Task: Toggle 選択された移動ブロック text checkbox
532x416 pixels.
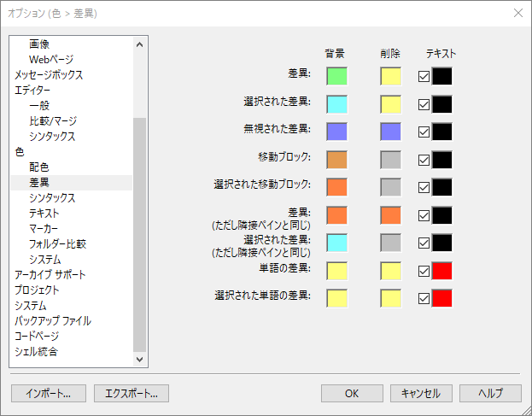Action: [x=424, y=188]
